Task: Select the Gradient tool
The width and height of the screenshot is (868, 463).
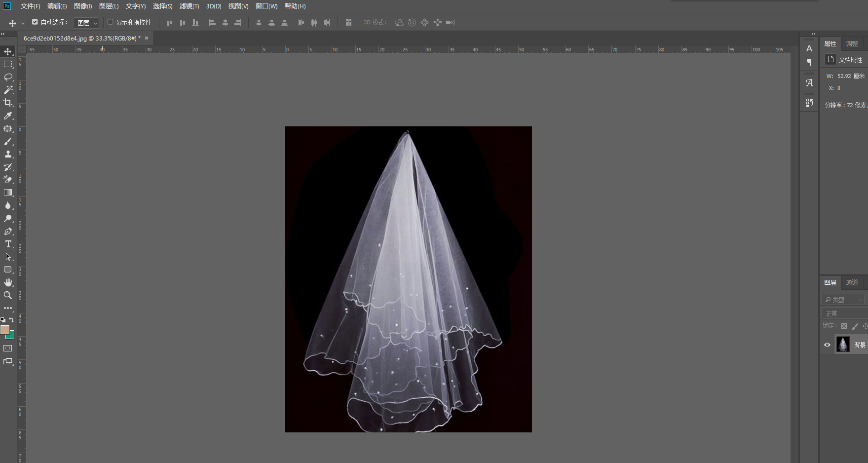Action: [8, 193]
